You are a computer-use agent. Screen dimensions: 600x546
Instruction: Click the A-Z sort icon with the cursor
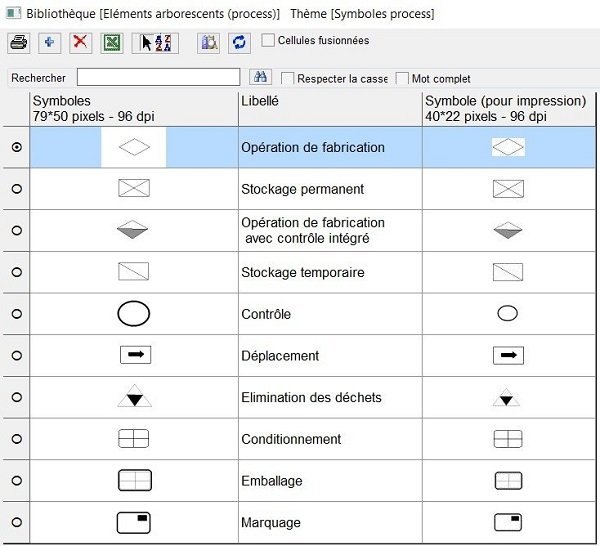click(x=155, y=42)
